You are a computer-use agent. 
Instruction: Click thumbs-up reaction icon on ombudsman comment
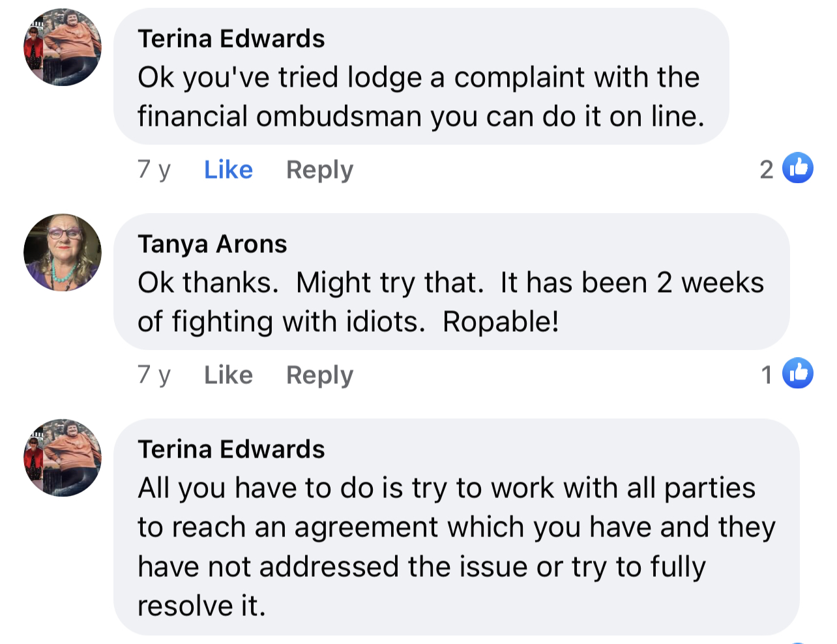click(798, 168)
